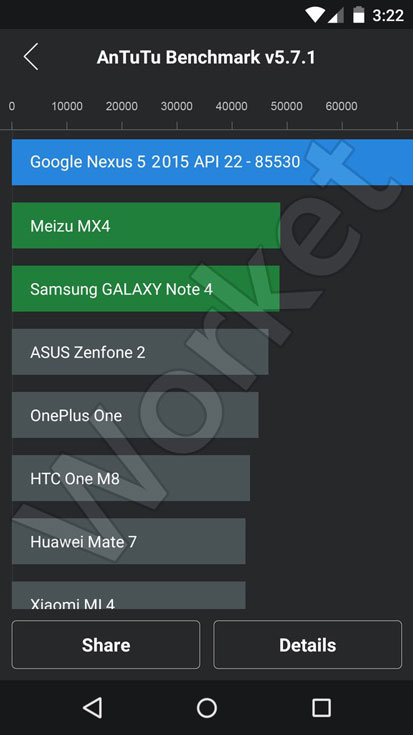The height and width of the screenshot is (735, 413).
Task: Tap the clock showing 3:22
Action: point(388,15)
